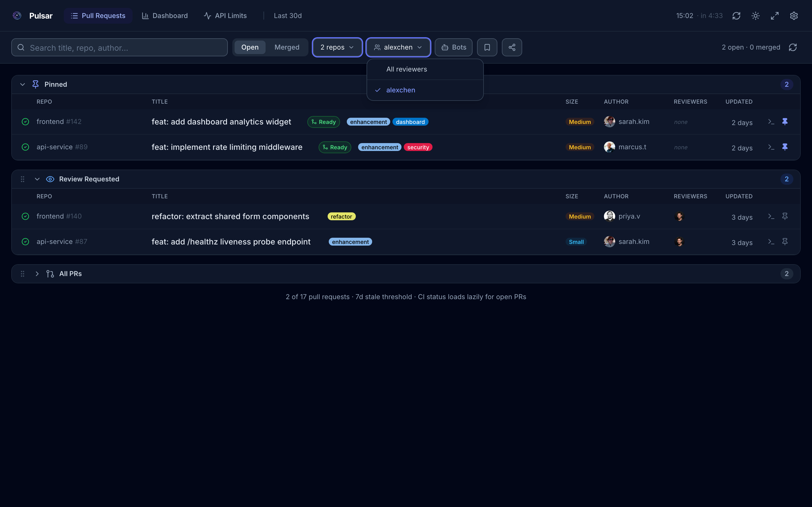Open the eye icon on Review Requested
Viewport: 812px width, 507px height.
50,179
